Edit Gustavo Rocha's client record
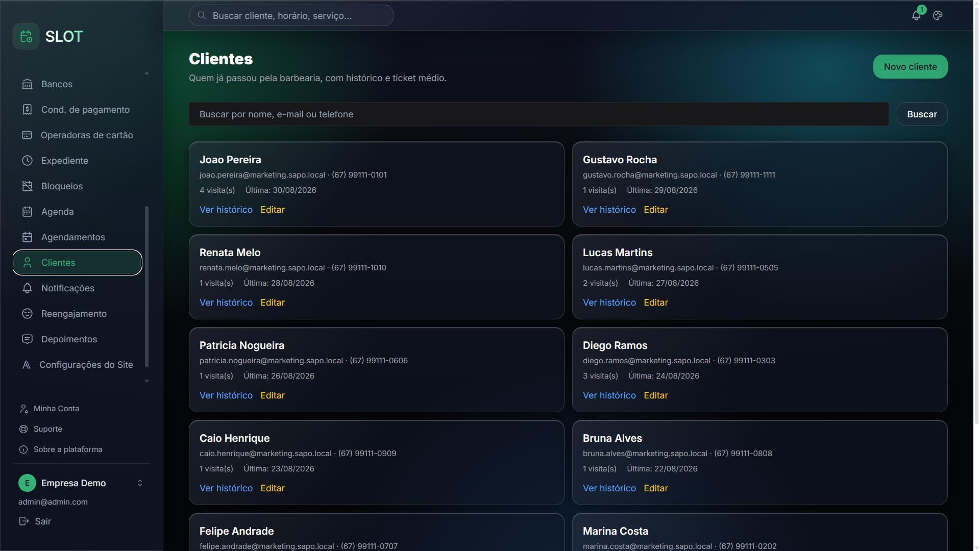980x551 pixels. 656,210
